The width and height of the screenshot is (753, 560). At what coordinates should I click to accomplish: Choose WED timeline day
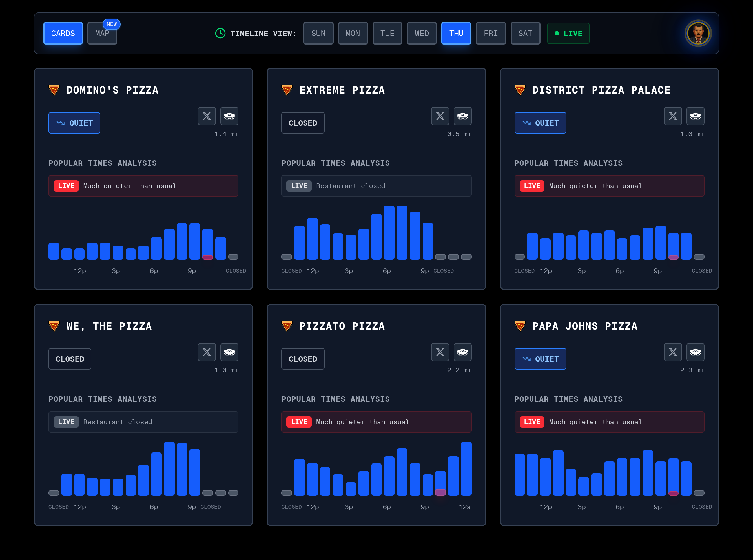[x=421, y=33]
